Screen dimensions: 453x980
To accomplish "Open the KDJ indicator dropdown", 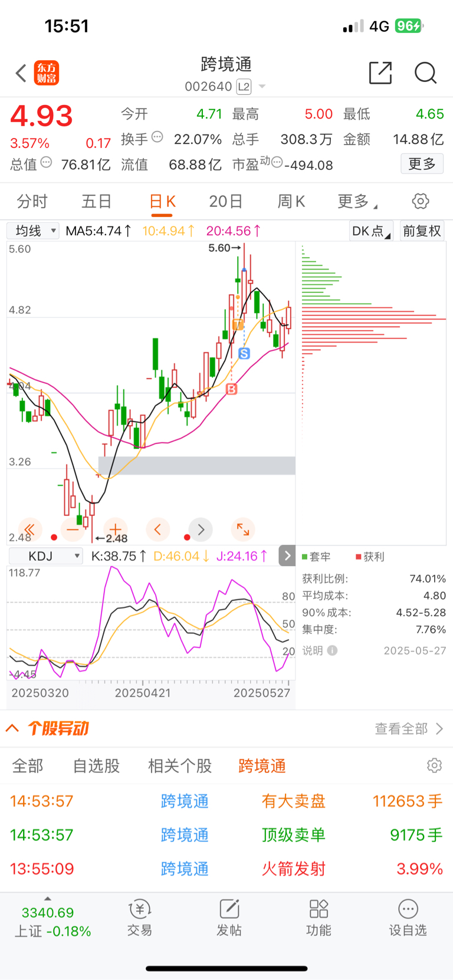I will point(45,556).
